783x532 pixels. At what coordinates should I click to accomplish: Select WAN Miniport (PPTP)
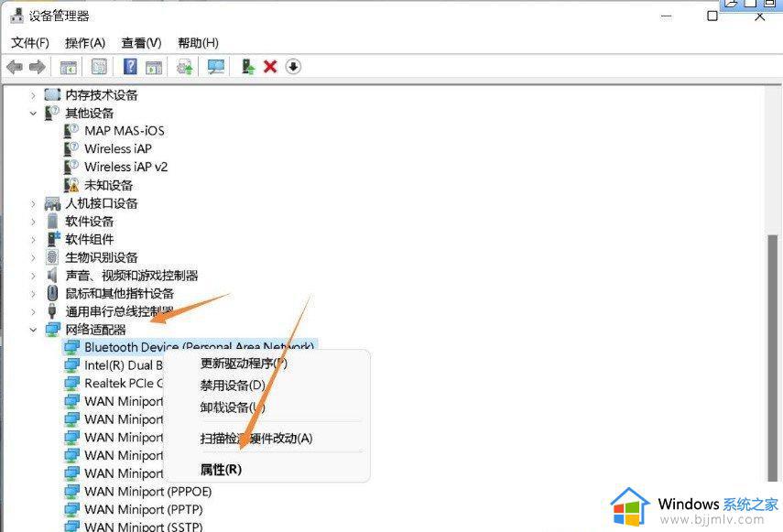[143, 509]
